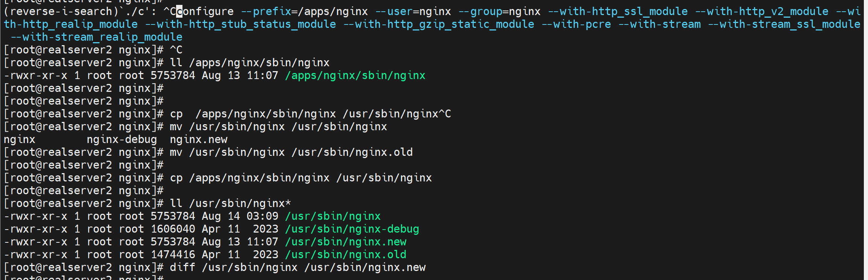Screen dimensions: 868x280
Task: Click the diff /usr/sbin/nginx command line
Action: pos(297,268)
